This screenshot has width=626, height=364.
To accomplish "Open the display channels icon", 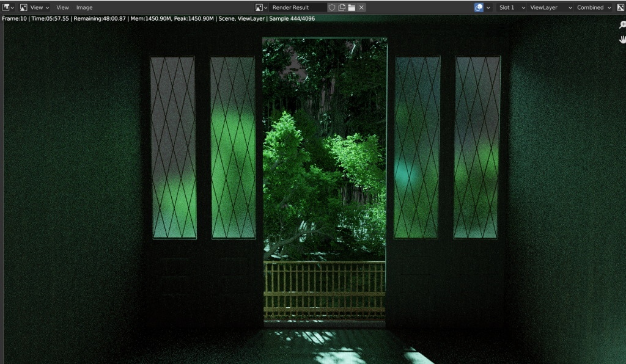I will coord(620,7).
